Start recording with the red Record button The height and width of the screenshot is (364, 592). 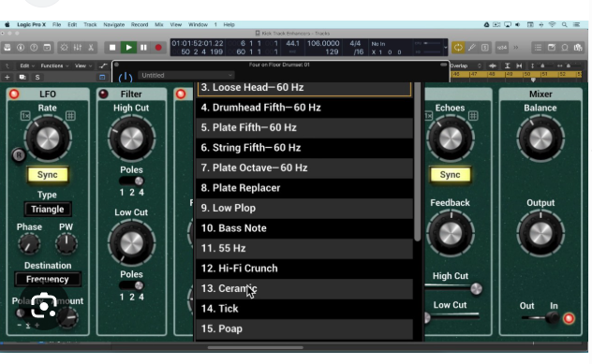(x=158, y=48)
